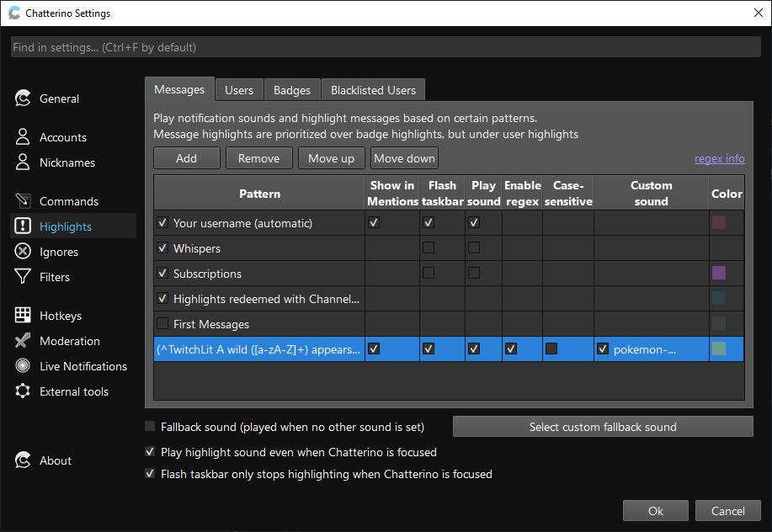Viewport: 772px width, 532px height.
Task: Disable Play highlight sound when focused
Action: click(149, 452)
